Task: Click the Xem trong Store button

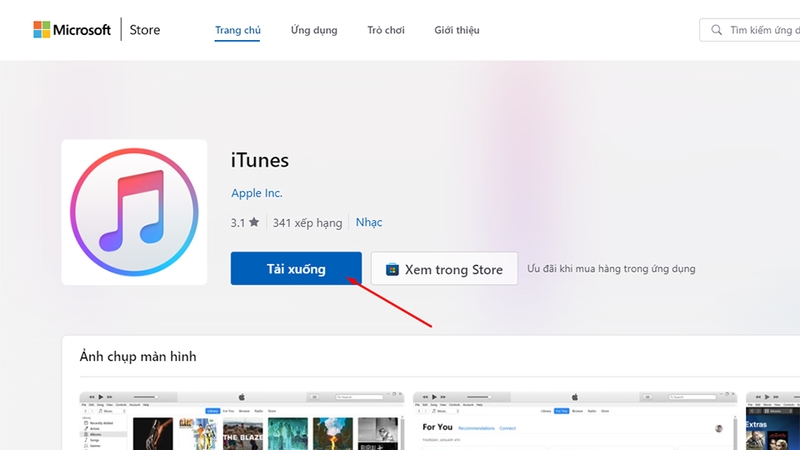Action: click(x=444, y=268)
